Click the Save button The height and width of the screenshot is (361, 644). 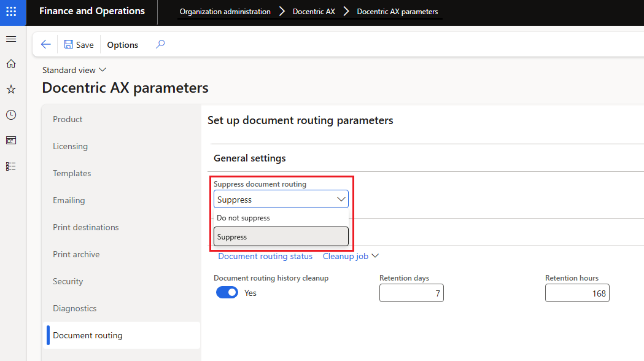[79, 45]
